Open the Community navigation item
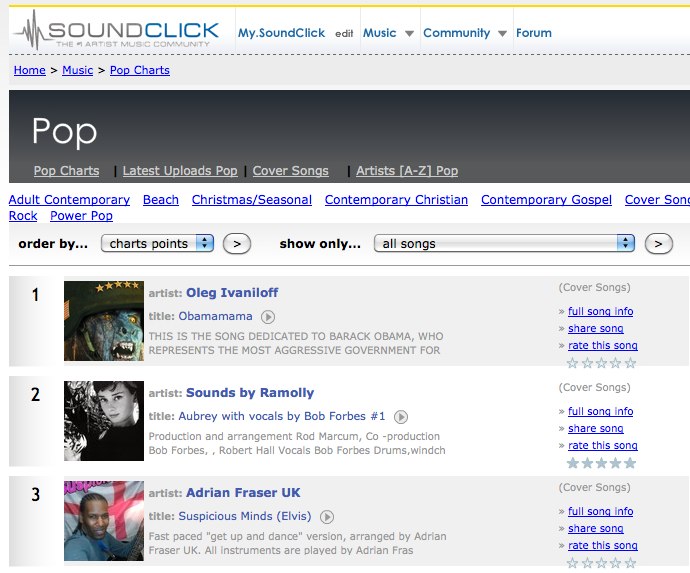 [456, 33]
